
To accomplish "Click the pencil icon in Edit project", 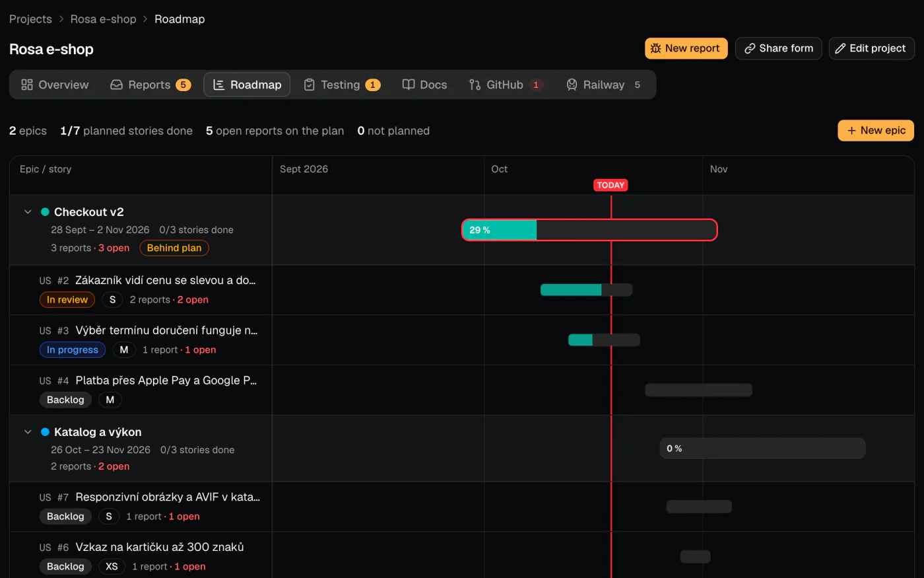I will point(840,48).
